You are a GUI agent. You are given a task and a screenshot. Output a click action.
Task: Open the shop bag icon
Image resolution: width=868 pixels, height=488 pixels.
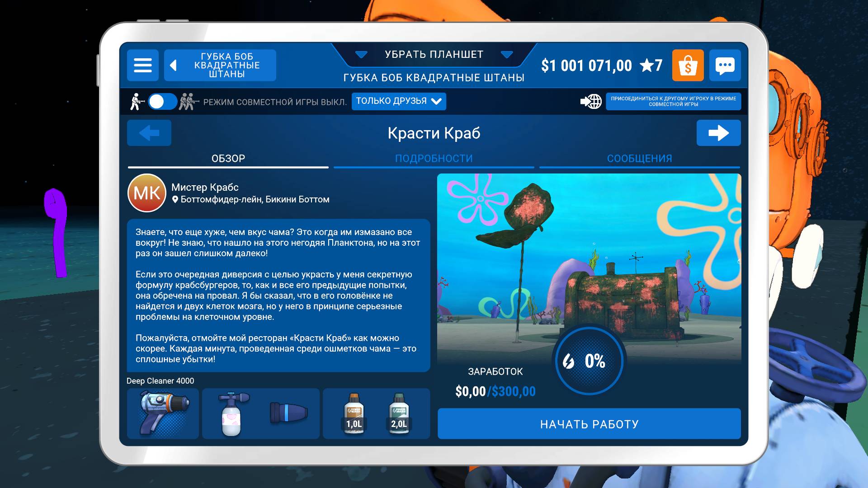(x=688, y=66)
